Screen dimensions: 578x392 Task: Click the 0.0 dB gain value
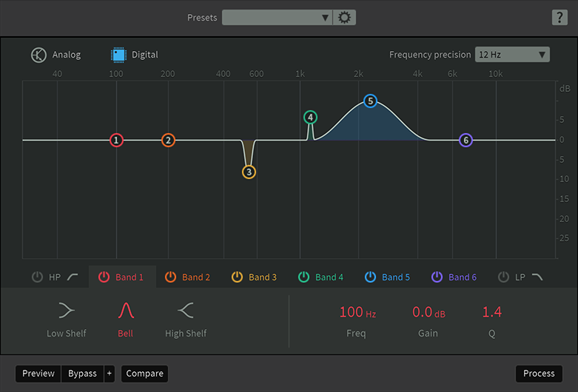(429, 312)
